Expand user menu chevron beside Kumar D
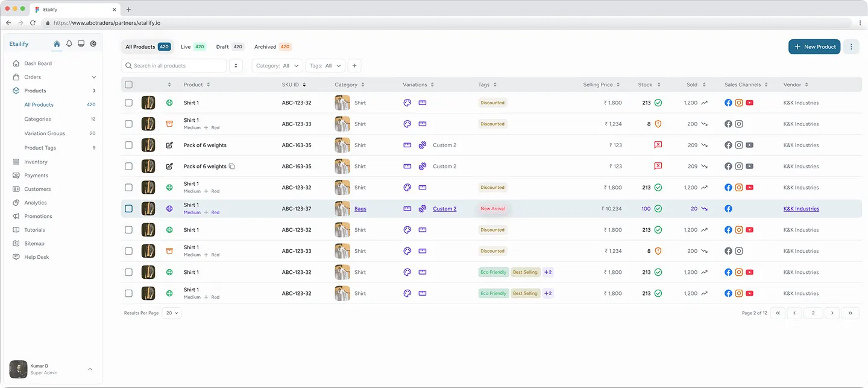The height and width of the screenshot is (388, 868). point(90,369)
